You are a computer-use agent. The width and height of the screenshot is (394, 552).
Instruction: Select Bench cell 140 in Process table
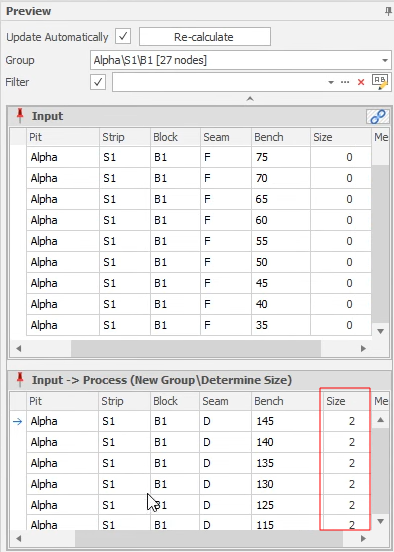point(286,442)
